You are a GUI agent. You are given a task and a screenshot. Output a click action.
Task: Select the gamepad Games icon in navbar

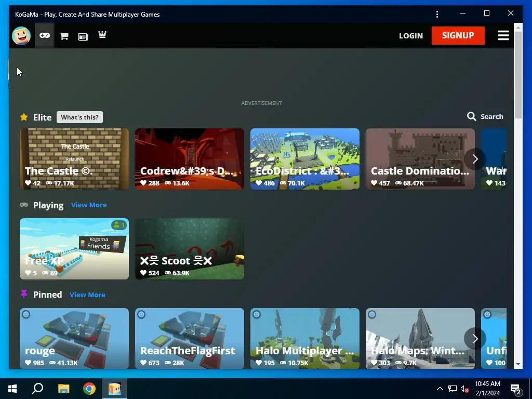45,35
